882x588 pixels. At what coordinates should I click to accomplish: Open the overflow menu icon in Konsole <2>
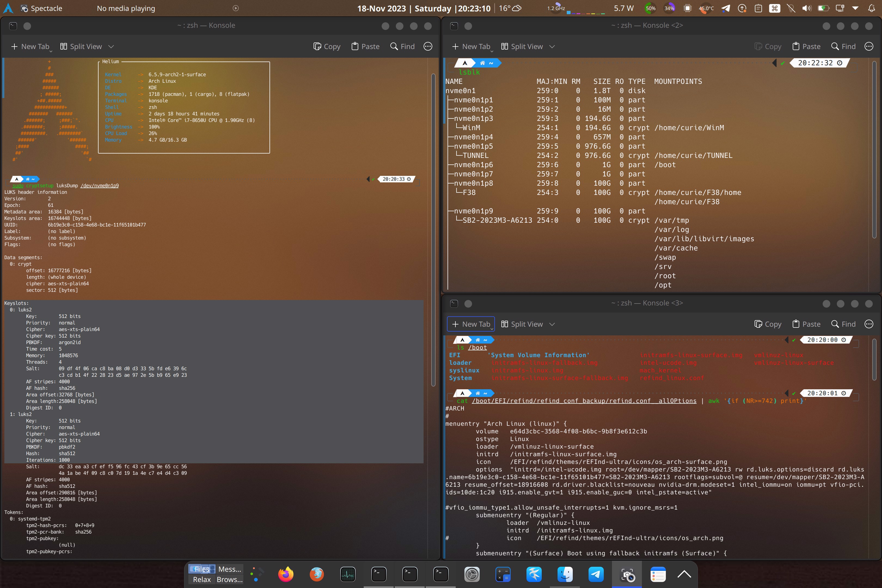pyautogui.click(x=869, y=46)
